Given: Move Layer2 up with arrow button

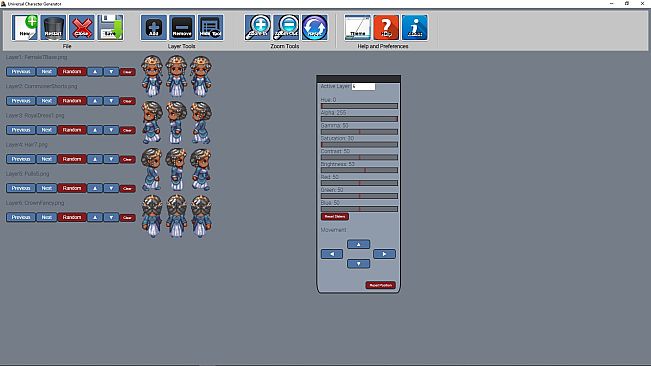Looking at the screenshot, I should coord(95,101).
